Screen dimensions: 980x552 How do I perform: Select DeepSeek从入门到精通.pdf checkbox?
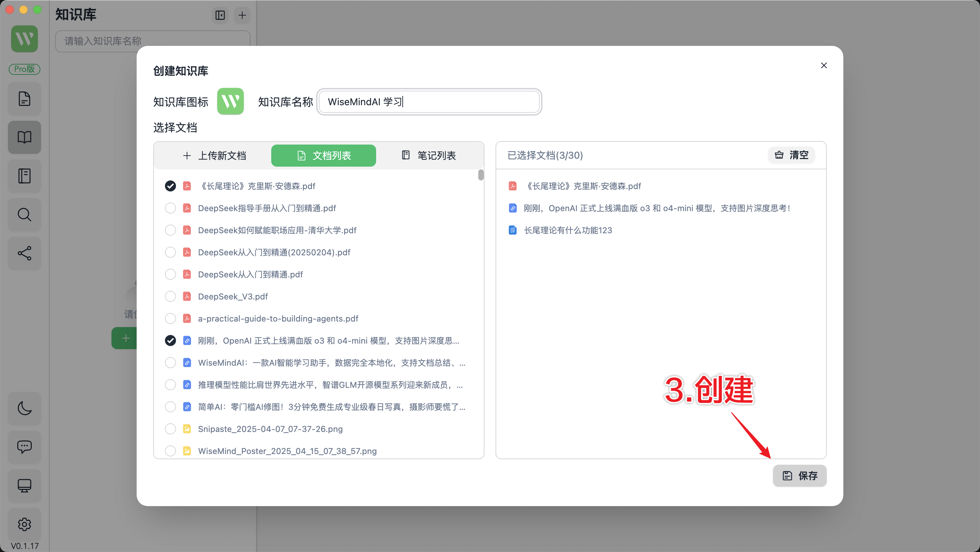click(170, 274)
